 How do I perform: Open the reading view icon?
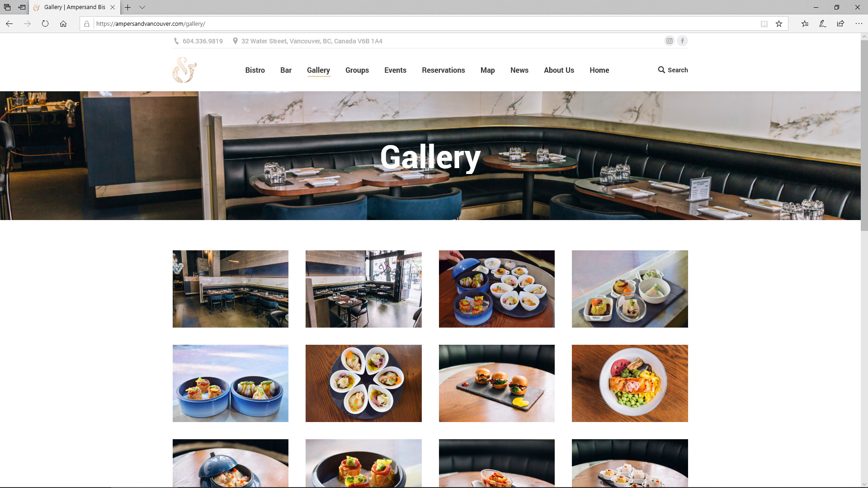pos(764,23)
